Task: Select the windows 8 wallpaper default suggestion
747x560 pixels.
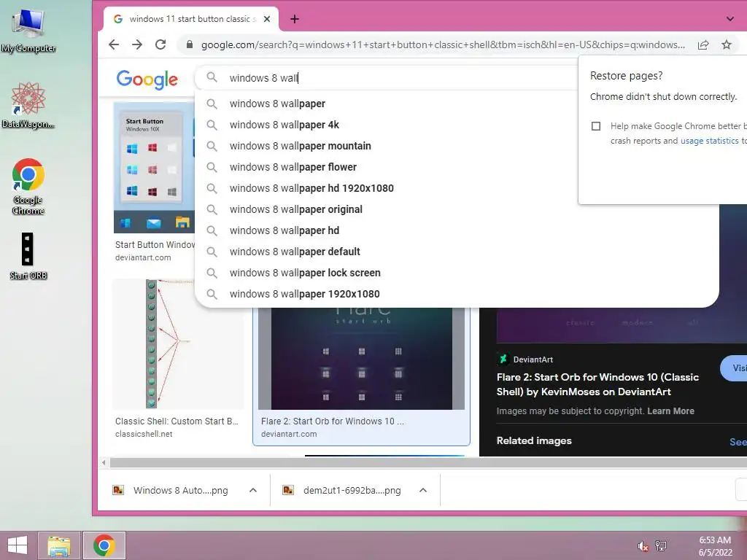Action: pyautogui.click(x=295, y=252)
